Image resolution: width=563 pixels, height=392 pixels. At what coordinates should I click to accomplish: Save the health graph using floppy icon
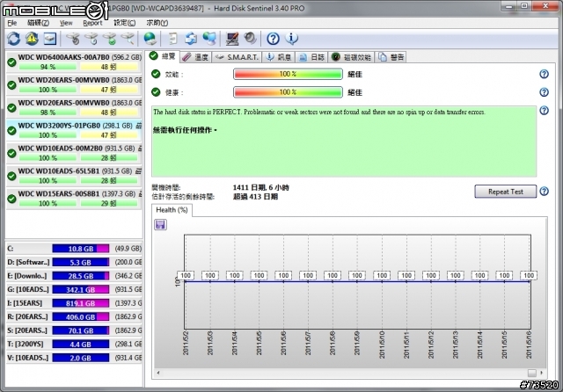point(160,224)
